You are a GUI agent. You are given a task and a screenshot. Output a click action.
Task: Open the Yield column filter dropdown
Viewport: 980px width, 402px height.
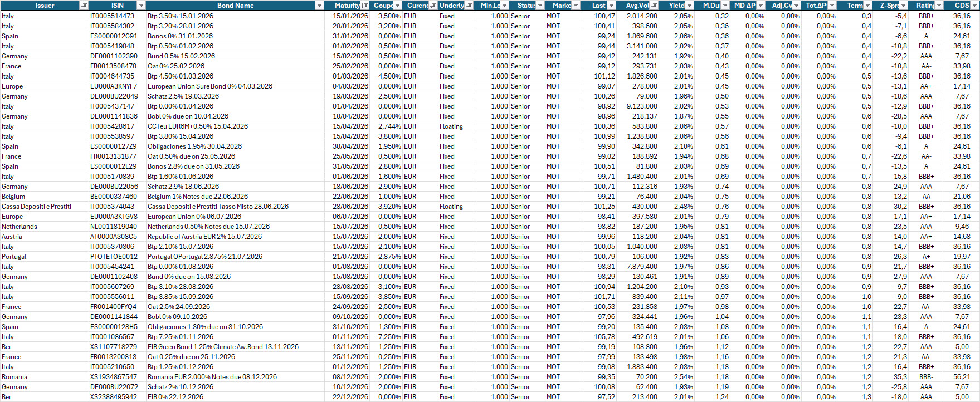689,6
